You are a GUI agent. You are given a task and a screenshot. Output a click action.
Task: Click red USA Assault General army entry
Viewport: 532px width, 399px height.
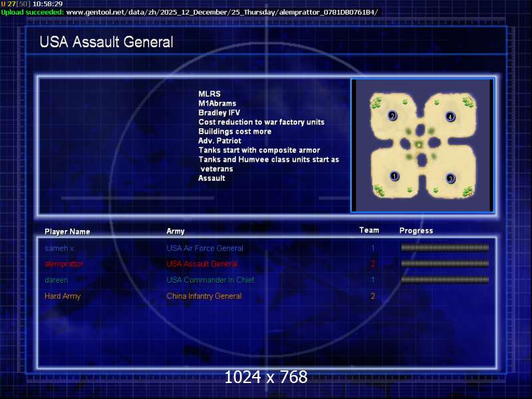pos(202,264)
